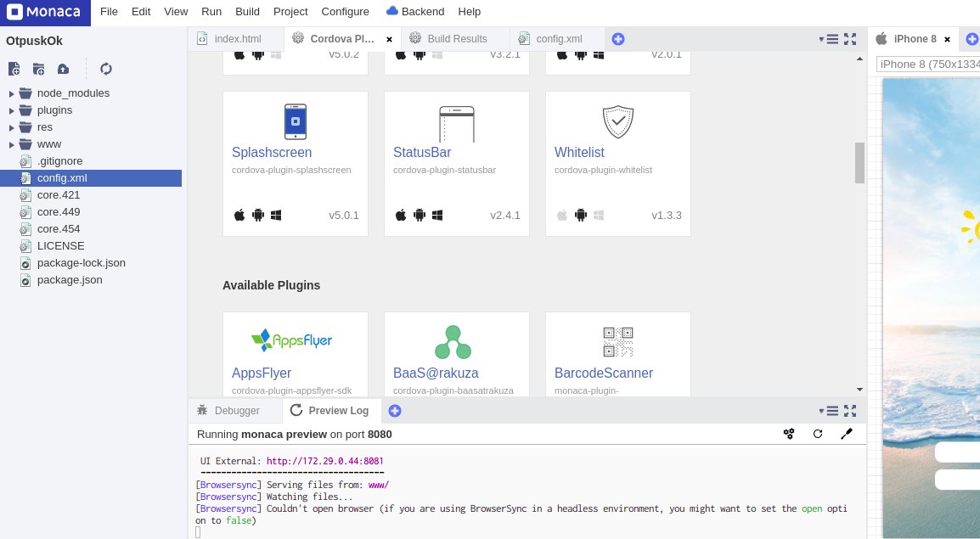The image size is (980, 539).
Task: Close the Cordova Plugins tab
Action: tap(390, 39)
